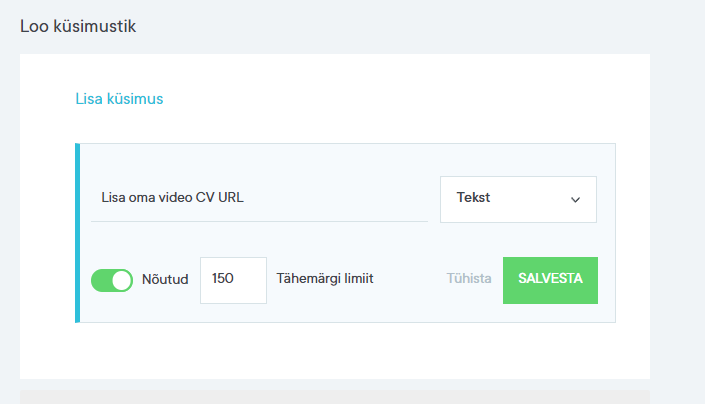The width and height of the screenshot is (705, 404).
Task: Click blank area of the light-blue question card
Action: [345, 240]
